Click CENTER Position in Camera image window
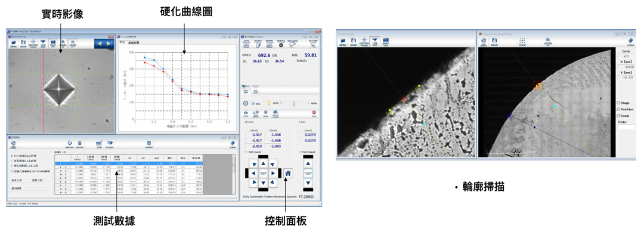This screenshot has height=235, width=644. coord(364,42)
